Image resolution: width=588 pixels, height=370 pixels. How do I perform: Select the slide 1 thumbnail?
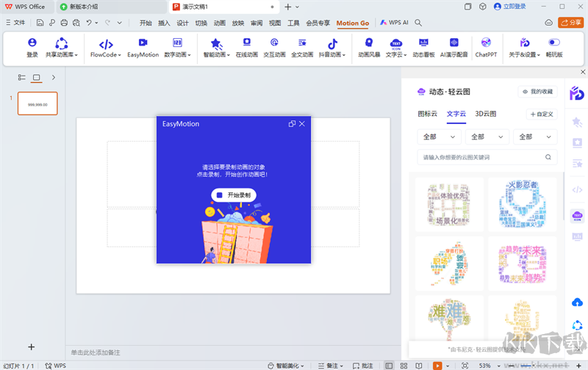(37, 104)
